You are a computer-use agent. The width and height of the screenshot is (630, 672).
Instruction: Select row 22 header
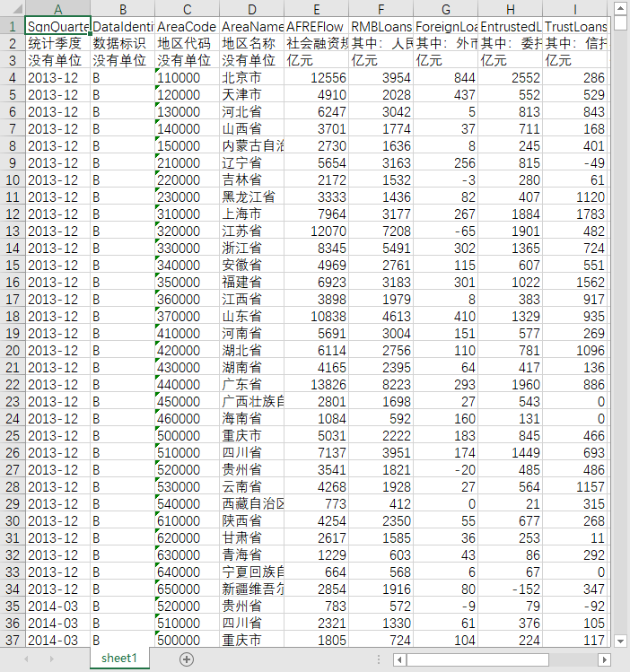point(13,384)
